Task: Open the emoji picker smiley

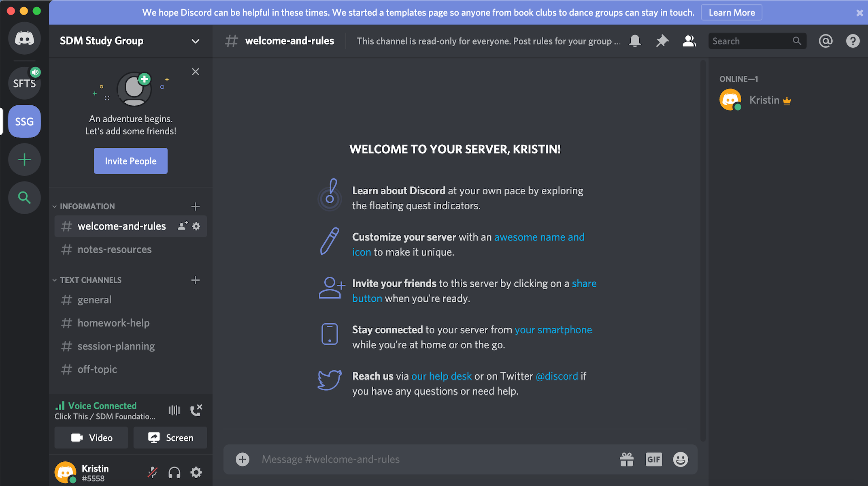Action: click(680, 459)
